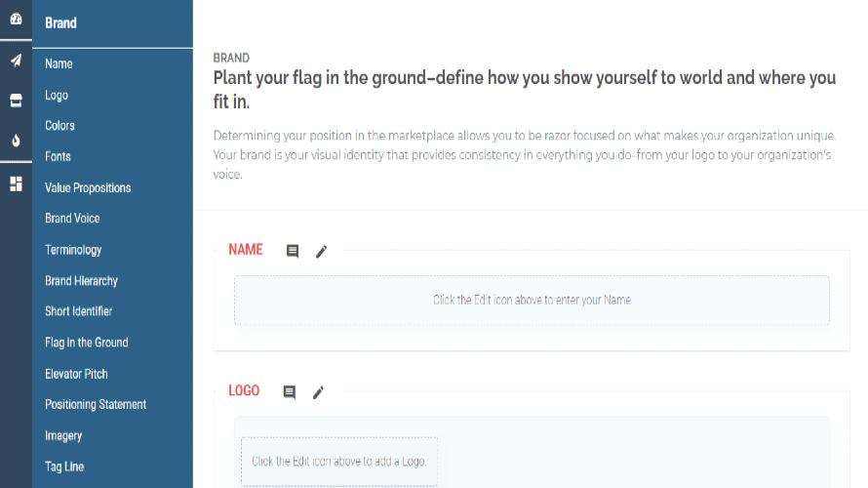Jump to Elevator Pitch section

[76, 374]
